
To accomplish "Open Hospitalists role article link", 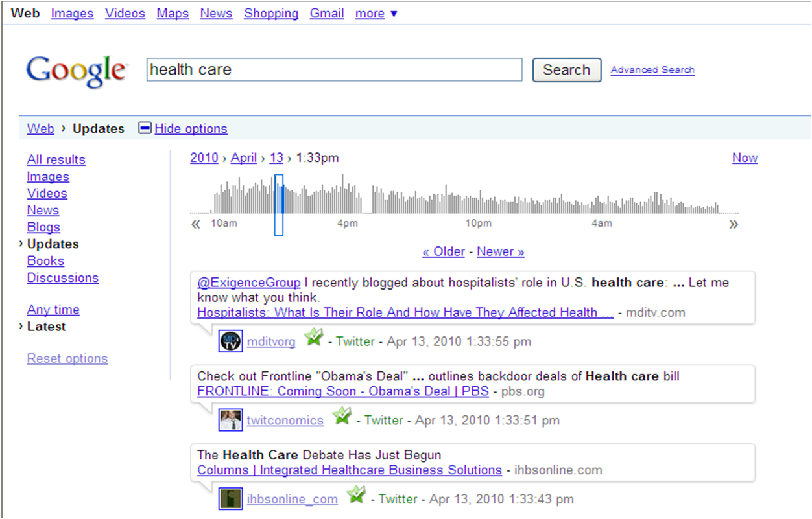I will [405, 312].
